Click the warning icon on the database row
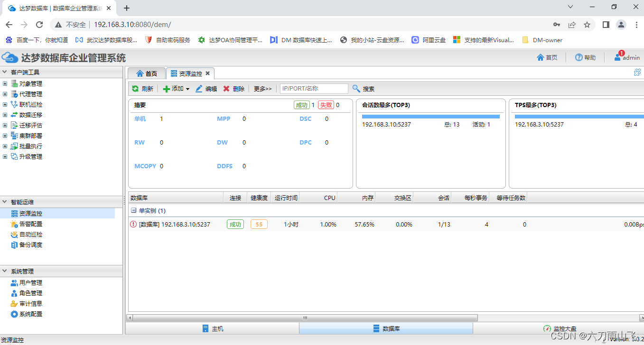644x345 pixels. tap(133, 224)
